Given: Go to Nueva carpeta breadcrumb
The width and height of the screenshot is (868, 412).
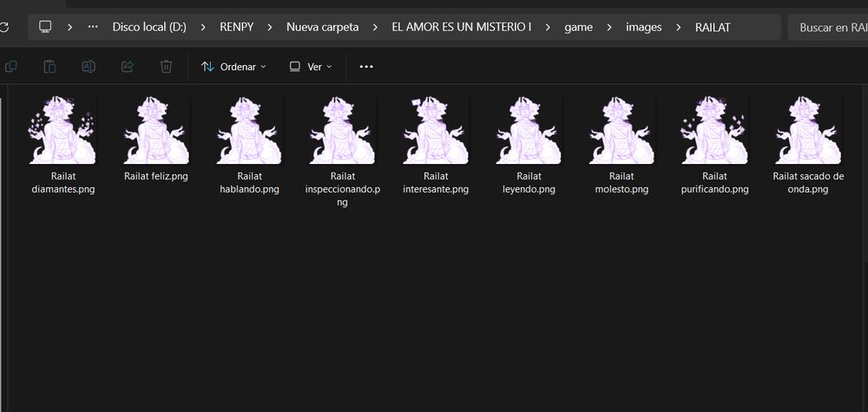Looking at the screenshot, I should point(322,27).
